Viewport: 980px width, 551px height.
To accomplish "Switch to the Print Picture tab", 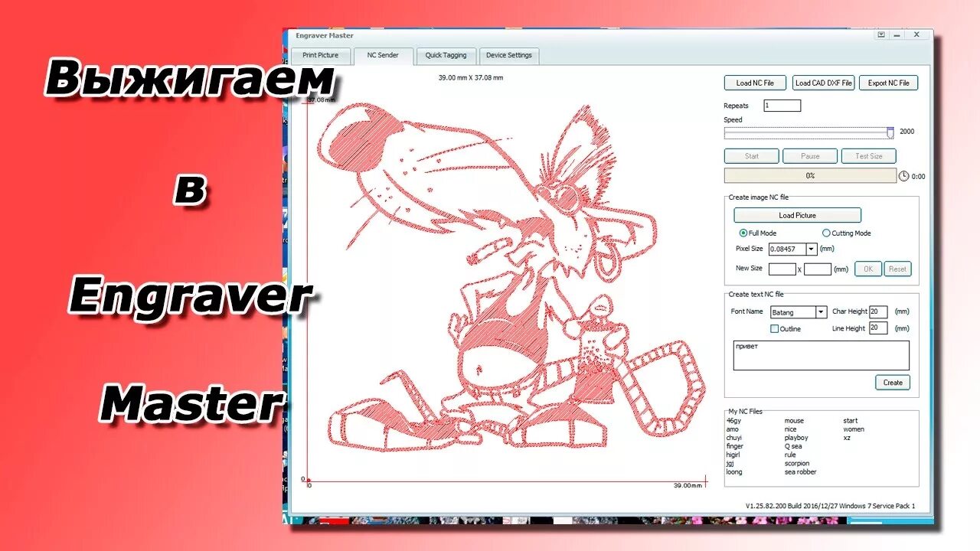I will coord(320,56).
